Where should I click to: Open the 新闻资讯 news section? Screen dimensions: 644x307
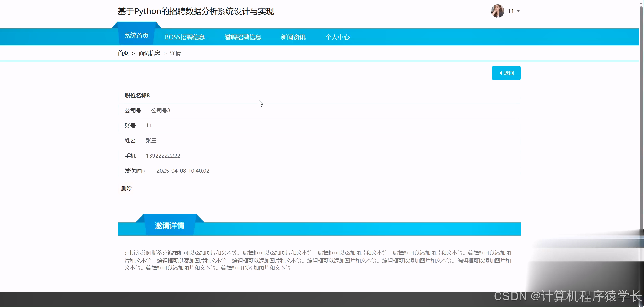293,37
